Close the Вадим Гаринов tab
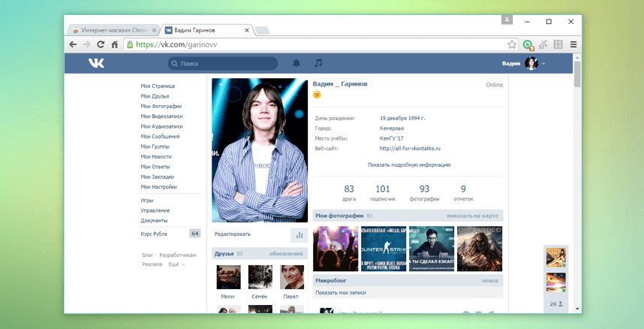 pos(247,31)
